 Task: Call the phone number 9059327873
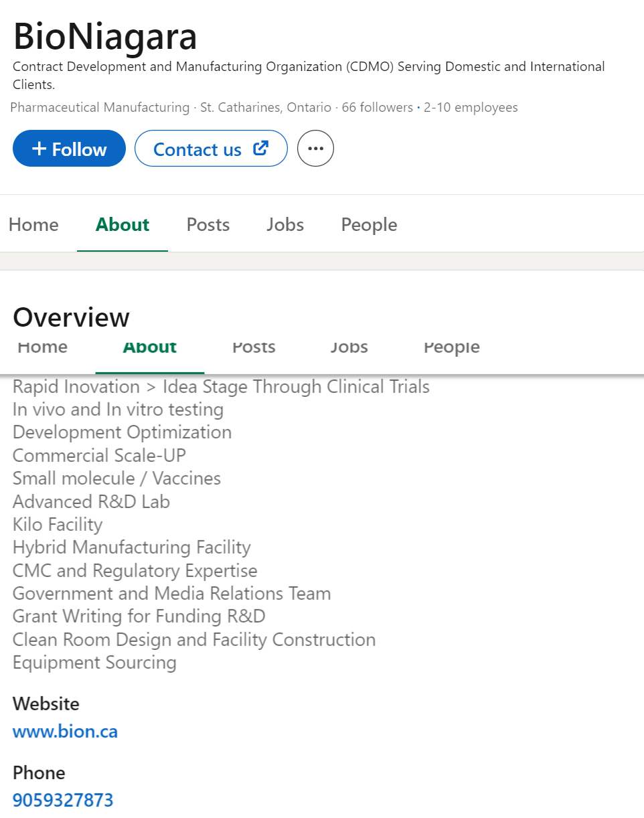tap(63, 800)
